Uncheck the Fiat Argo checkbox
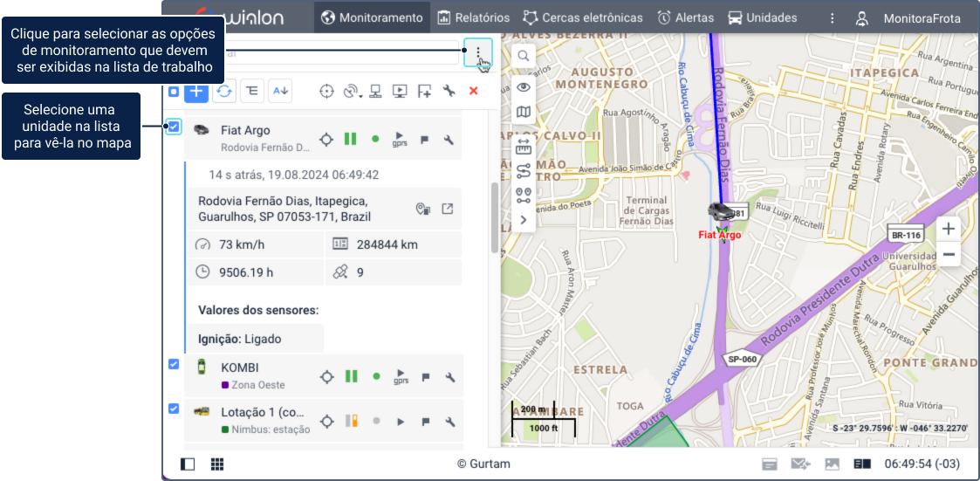The height and width of the screenshot is (481, 980). (x=174, y=127)
